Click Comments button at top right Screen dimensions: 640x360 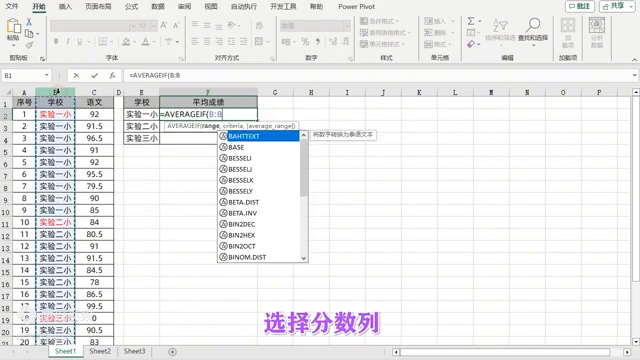point(580,7)
